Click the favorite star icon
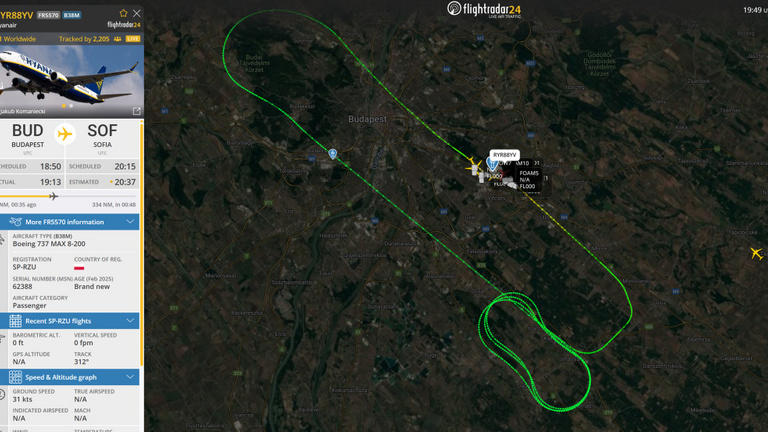Image resolution: width=768 pixels, height=432 pixels. click(x=123, y=13)
